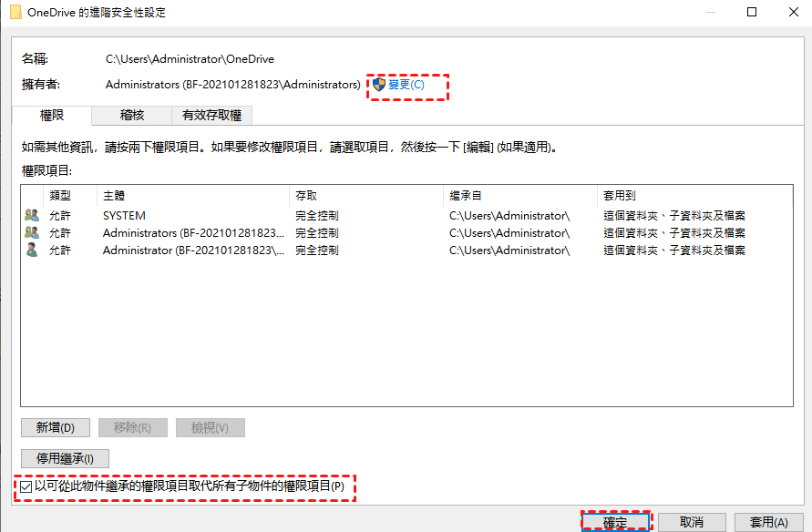Click the 移除(R) button
The image size is (812, 532).
(x=132, y=428)
